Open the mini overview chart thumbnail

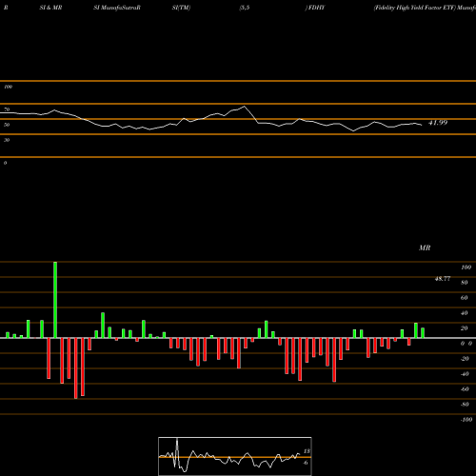235,456
